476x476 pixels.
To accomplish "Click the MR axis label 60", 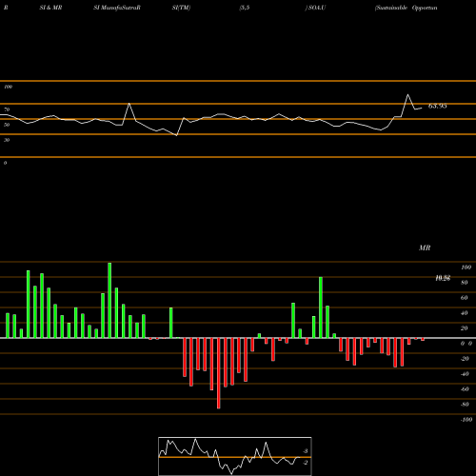I will [465, 298].
